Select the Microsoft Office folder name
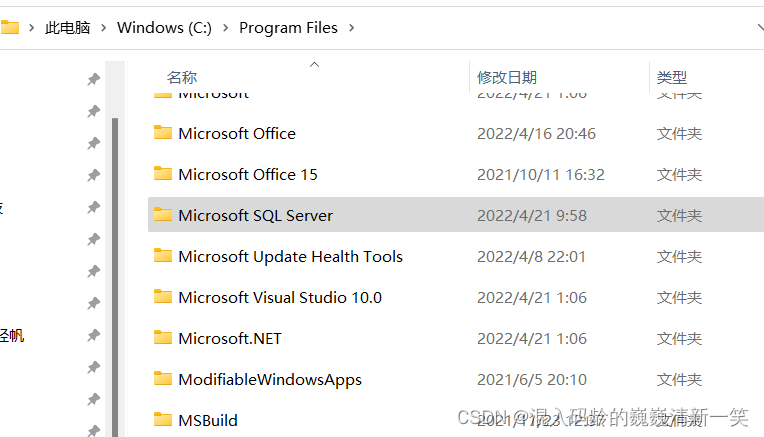The width and height of the screenshot is (764, 437). pyautogui.click(x=237, y=133)
